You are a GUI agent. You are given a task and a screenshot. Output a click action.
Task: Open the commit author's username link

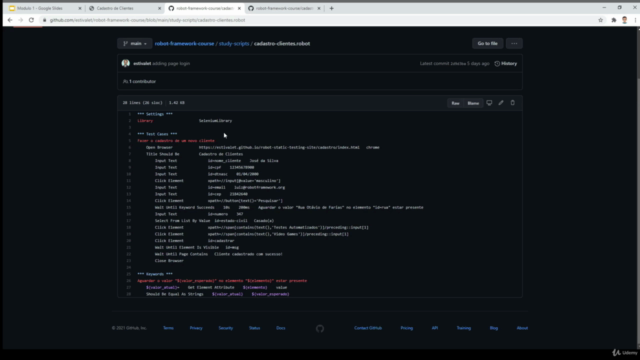pos(142,64)
